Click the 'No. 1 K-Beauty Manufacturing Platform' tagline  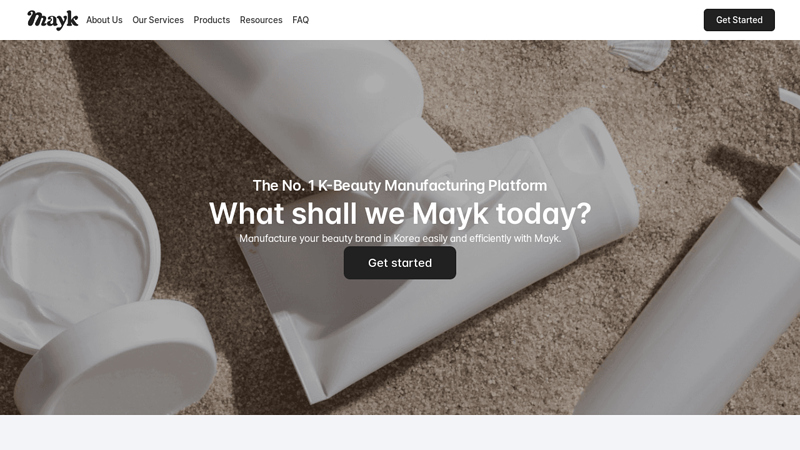[400, 185]
